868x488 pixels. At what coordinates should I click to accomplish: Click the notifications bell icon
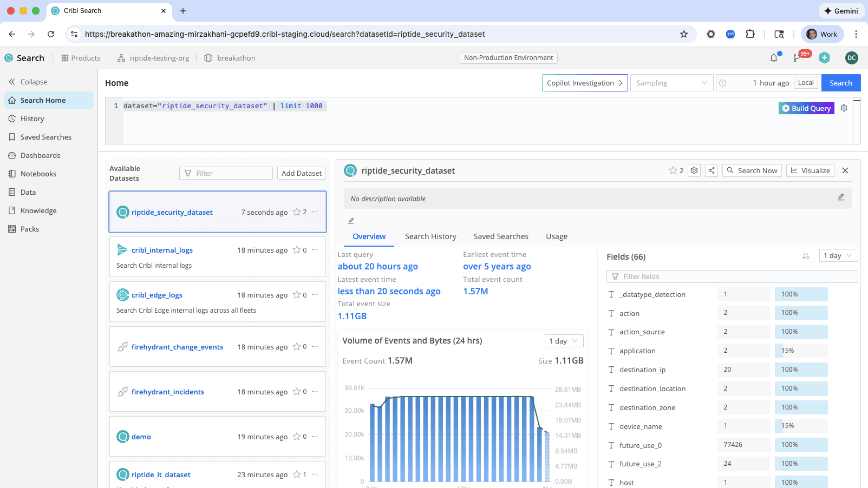coord(774,58)
